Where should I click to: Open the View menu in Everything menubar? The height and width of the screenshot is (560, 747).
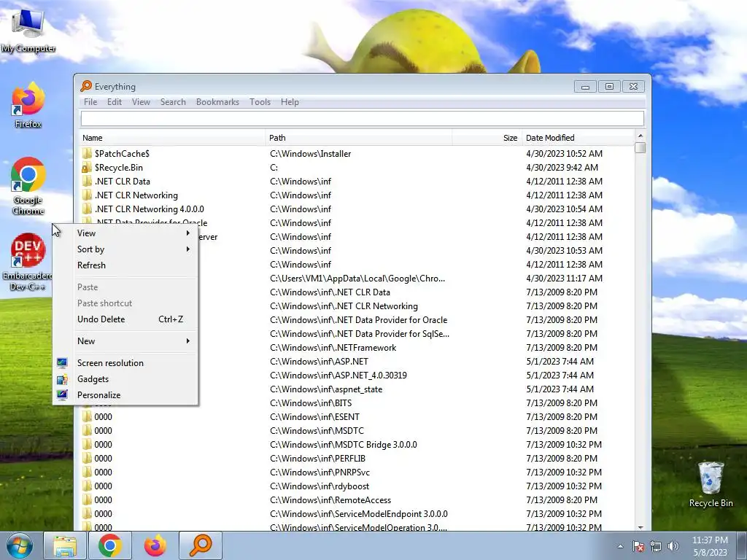pyautogui.click(x=141, y=102)
